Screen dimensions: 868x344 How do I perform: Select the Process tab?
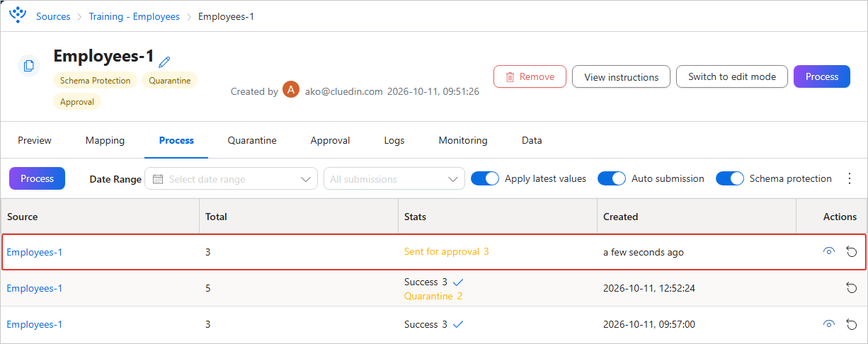coord(176,140)
